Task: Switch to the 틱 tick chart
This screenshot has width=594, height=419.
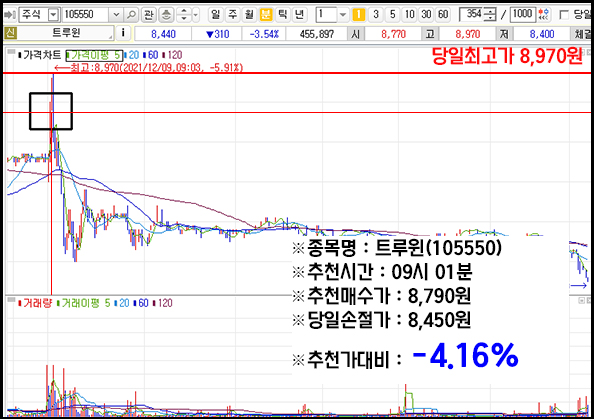Action: (x=282, y=15)
